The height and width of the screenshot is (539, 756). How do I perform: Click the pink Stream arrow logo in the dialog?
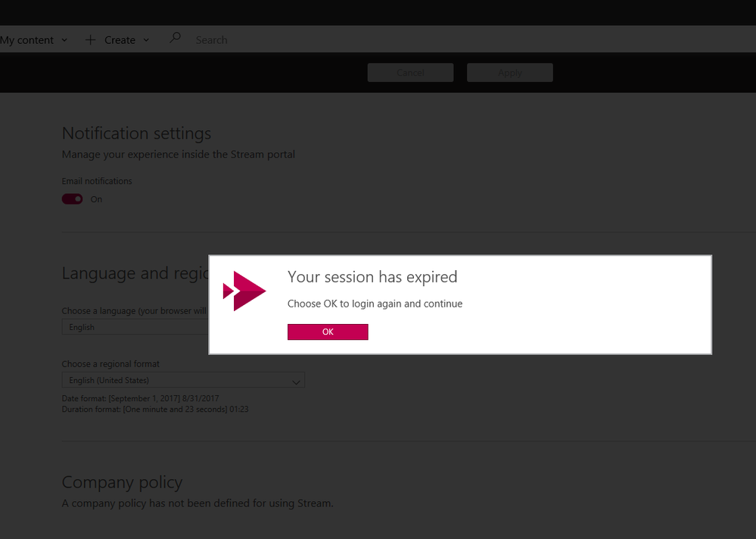(244, 291)
